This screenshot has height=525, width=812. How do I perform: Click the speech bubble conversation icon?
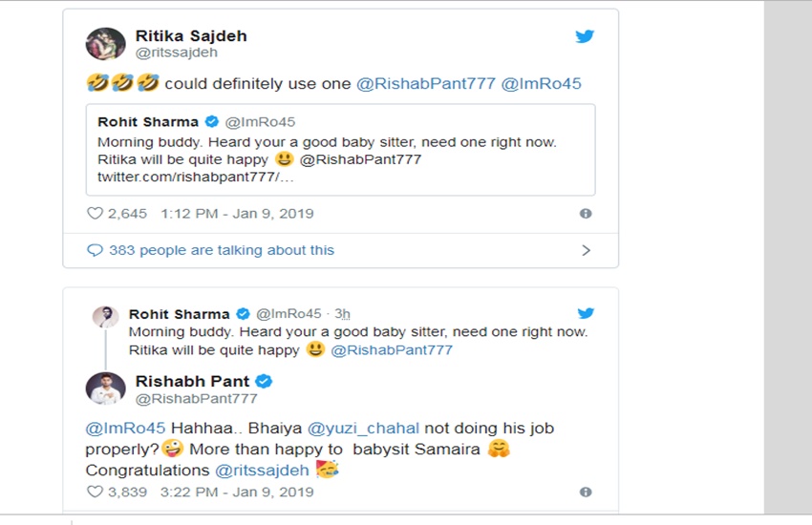pyautogui.click(x=95, y=250)
